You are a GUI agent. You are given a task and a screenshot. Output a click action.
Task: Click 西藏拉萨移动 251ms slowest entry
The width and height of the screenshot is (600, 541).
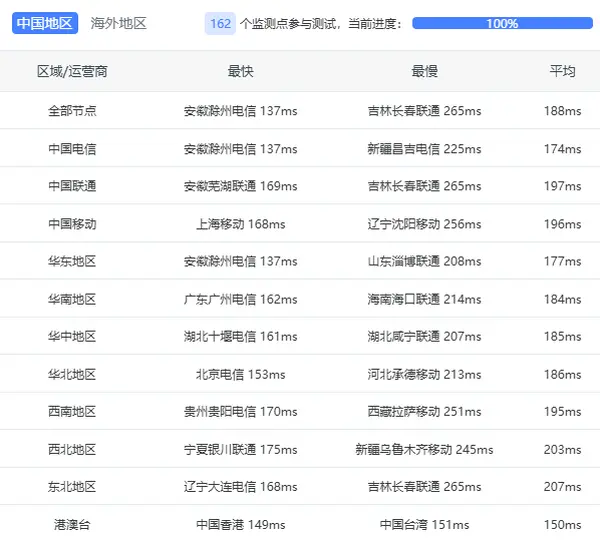[x=424, y=412]
